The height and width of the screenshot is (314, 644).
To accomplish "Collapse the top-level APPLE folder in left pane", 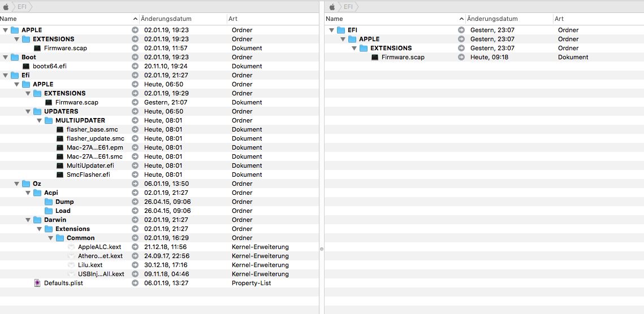I will click(x=5, y=30).
